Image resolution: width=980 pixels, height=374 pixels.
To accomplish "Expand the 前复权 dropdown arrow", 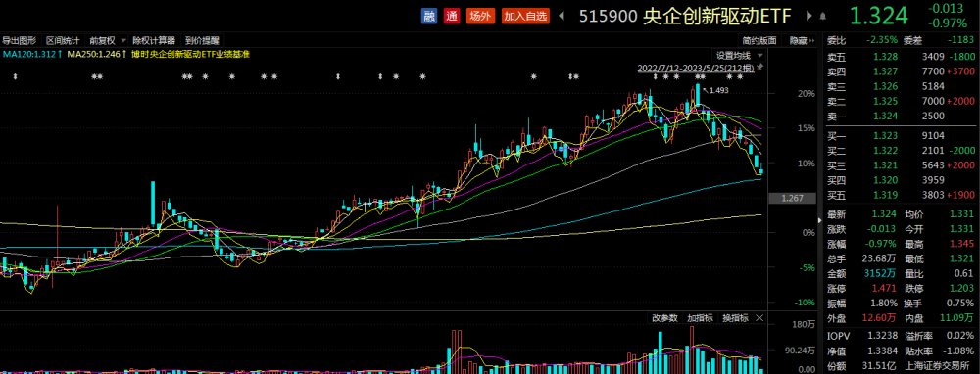I will click(122, 40).
